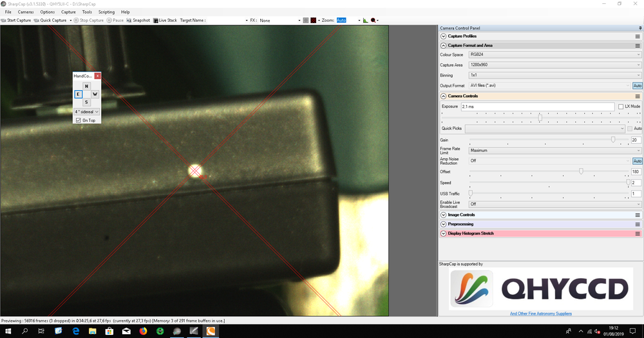Open the Cameras menu
Image resolution: width=644 pixels, height=338 pixels.
tap(26, 12)
